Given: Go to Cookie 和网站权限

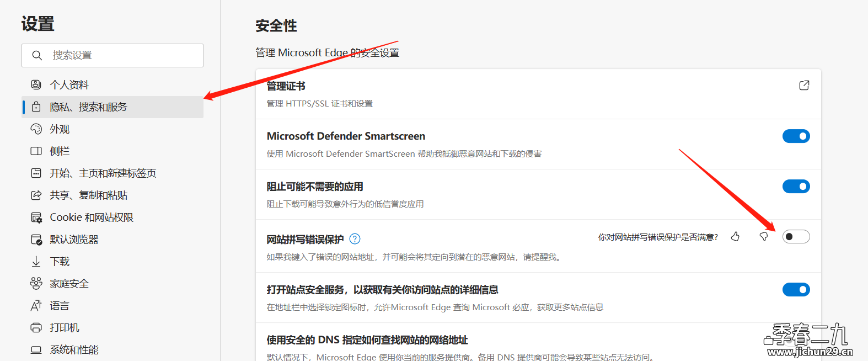Looking at the screenshot, I should 112,217.
